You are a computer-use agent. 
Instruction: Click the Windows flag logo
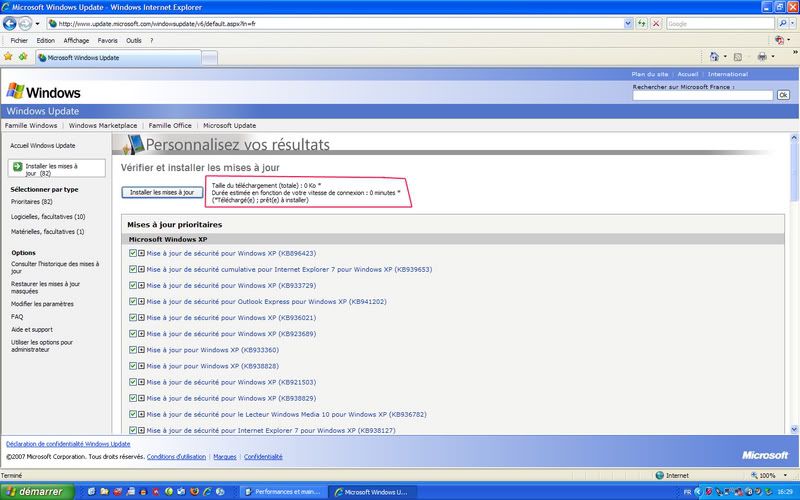point(15,91)
